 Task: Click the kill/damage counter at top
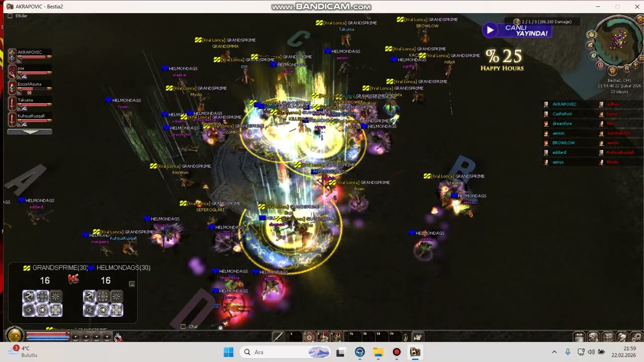tap(542, 22)
